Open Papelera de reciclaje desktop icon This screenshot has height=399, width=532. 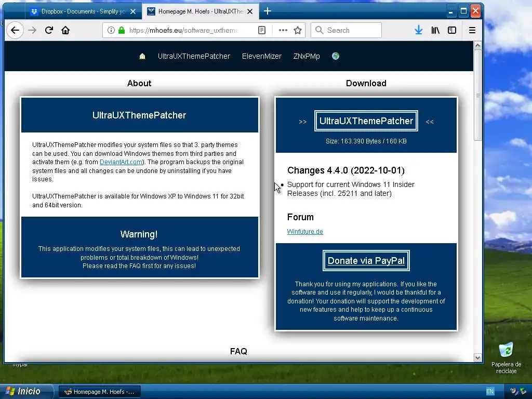tap(506, 358)
